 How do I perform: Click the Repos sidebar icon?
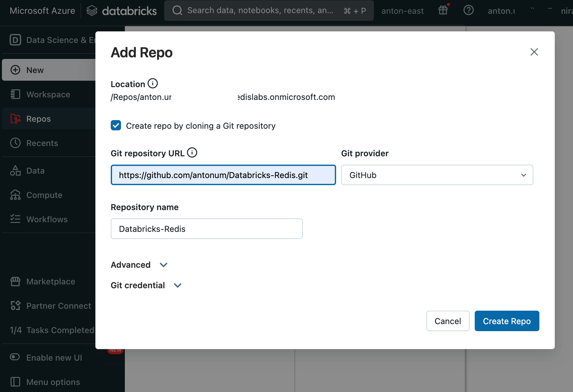[15, 118]
